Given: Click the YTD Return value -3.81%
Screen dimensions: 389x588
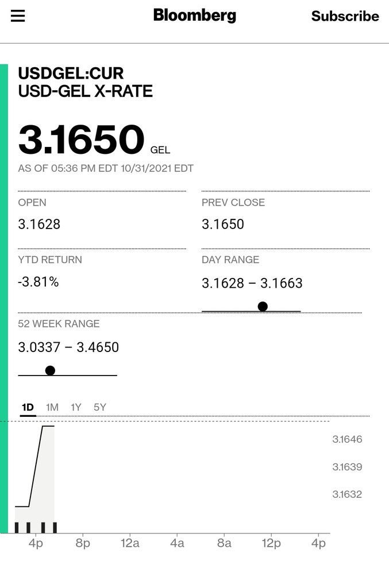Looking at the screenshot, I should [x=38, y=282].
